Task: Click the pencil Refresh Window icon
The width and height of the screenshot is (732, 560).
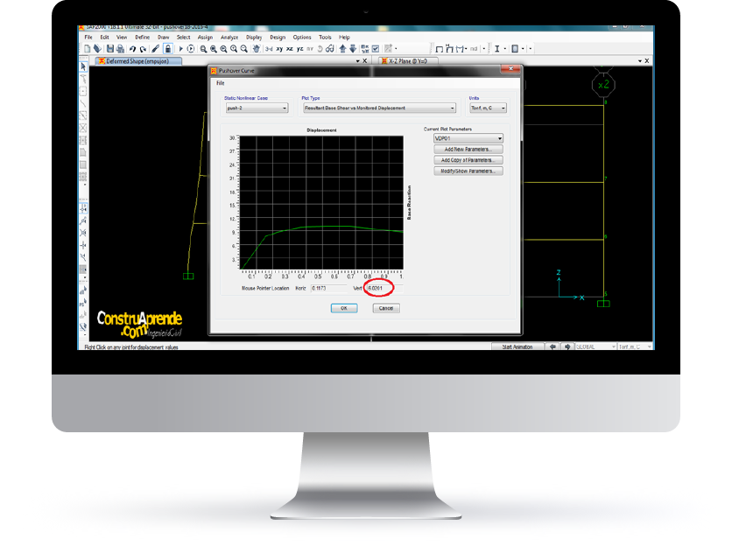Action: click(156, 48)
